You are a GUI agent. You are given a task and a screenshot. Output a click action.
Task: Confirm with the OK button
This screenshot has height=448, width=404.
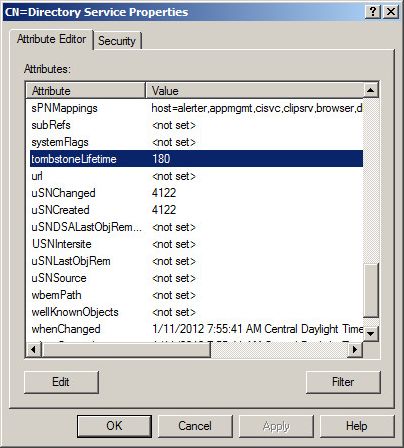[x=114, y=426]
